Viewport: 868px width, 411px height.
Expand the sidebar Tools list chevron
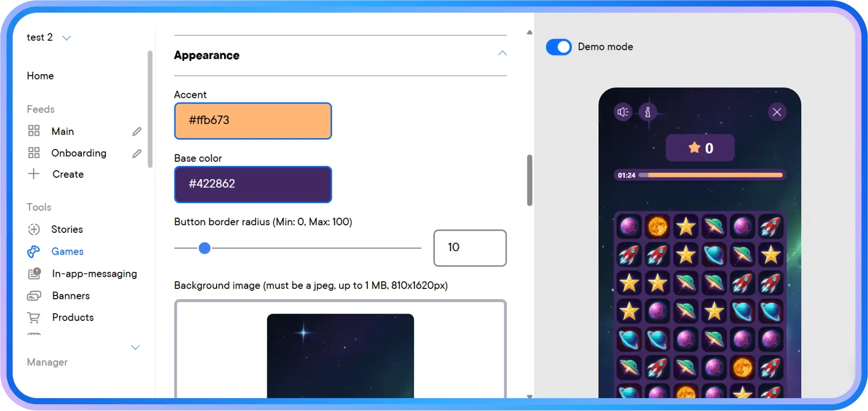135,347
